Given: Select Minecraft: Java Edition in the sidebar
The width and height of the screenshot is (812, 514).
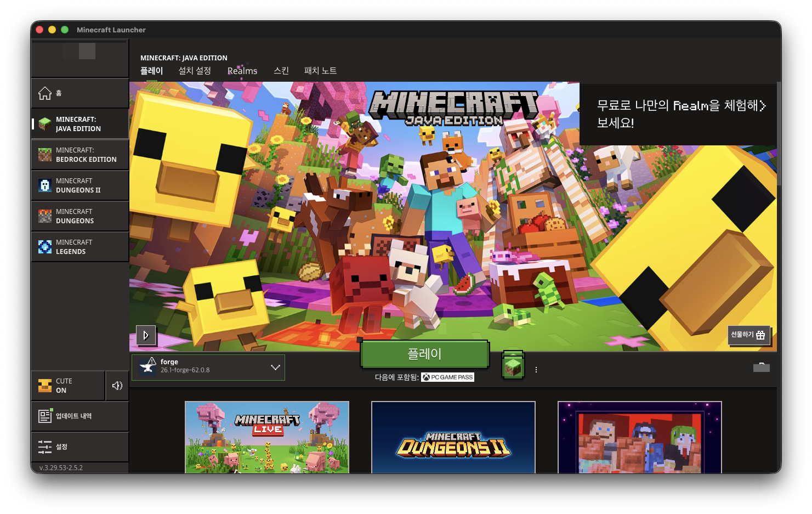Looking at the screenshot, I should (x=80, y=124).
